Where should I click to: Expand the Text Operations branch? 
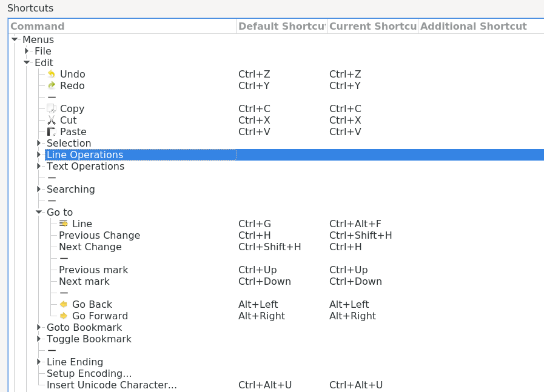click(x=38, y=166)
